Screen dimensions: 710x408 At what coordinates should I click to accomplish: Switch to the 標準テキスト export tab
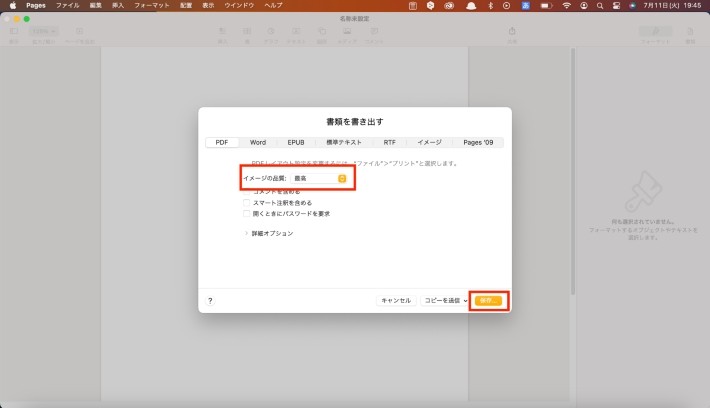344,142
